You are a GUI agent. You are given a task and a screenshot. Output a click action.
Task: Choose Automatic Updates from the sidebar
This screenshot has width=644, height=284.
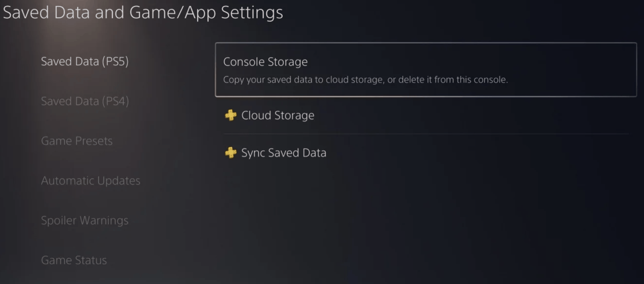tap(91, 180)
